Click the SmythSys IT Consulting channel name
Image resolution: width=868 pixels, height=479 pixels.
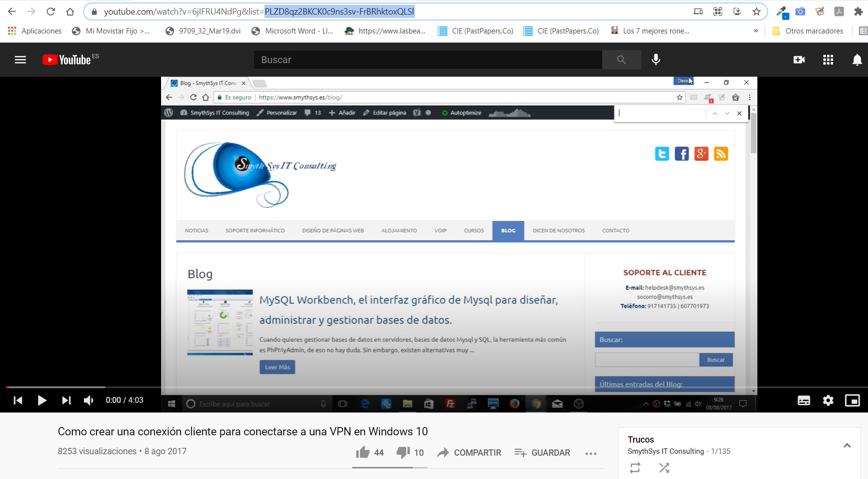coord(666,451)
